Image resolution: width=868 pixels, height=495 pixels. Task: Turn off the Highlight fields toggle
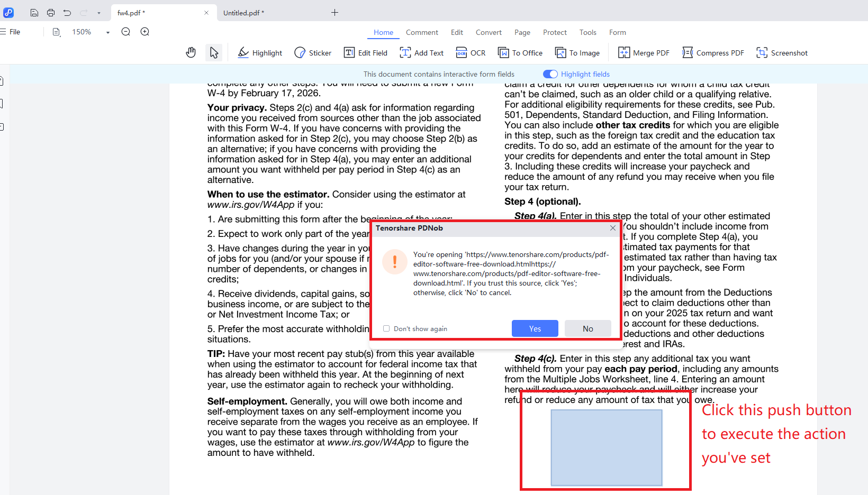coord(550,74)
